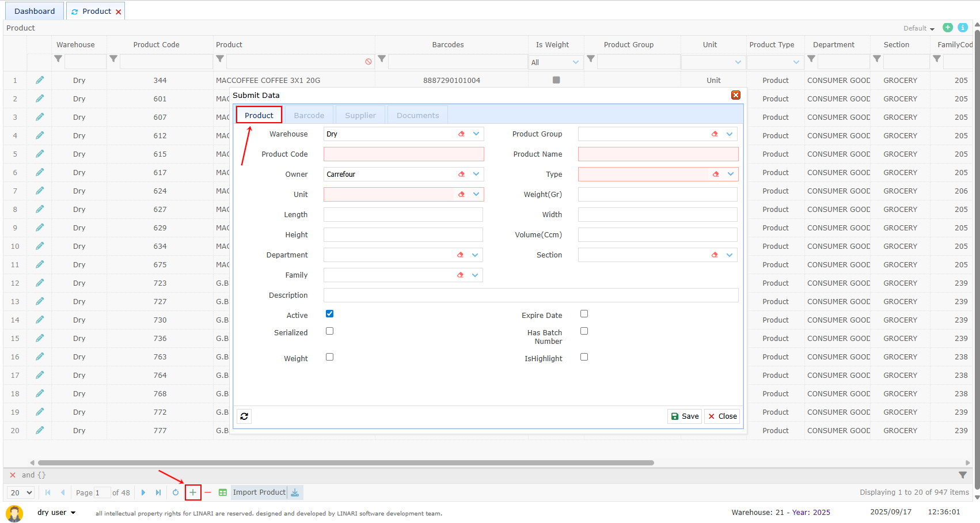Click the add new record plus icon
The width and height of the screenshot is (980, 523).
pyautogui.click(x=193, y=492)
